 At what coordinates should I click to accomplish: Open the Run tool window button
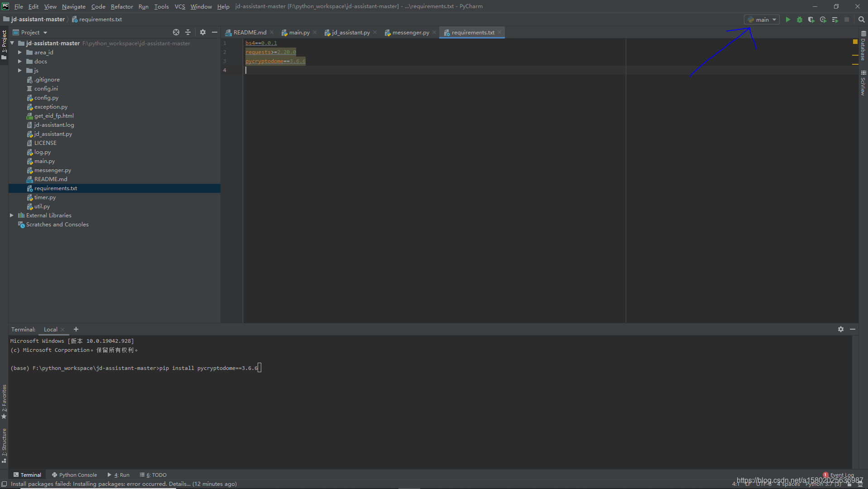click(119, 475)
